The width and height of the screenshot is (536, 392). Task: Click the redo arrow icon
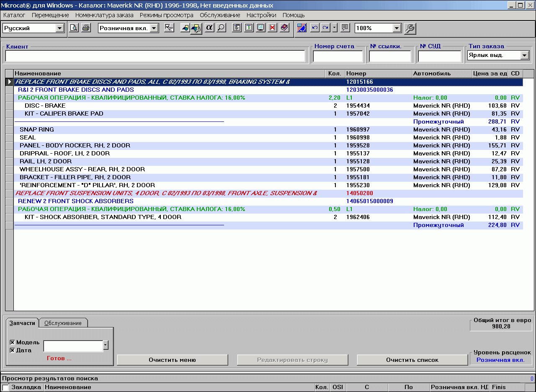click(x=326, y=28)
